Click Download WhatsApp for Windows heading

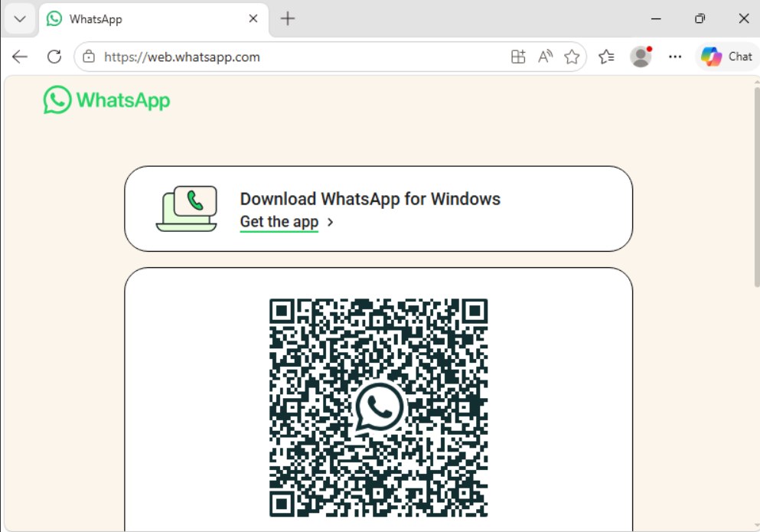coord(370,199)
